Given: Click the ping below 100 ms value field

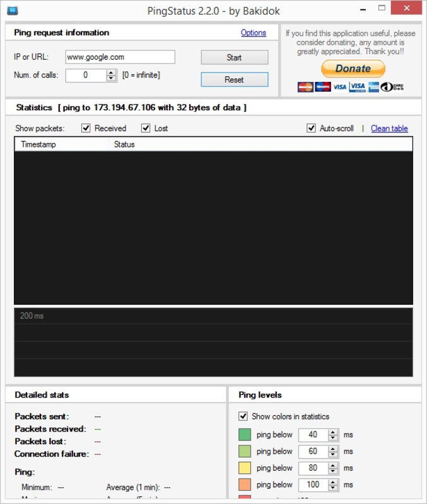Looking at the screenshot, I should coord(313,484).
